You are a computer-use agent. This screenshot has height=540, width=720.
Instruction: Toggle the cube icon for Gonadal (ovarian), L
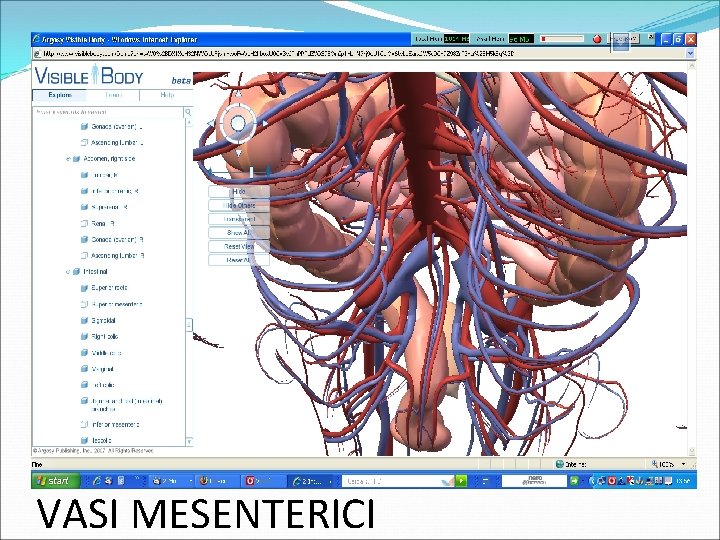click(x=84, y=127)
